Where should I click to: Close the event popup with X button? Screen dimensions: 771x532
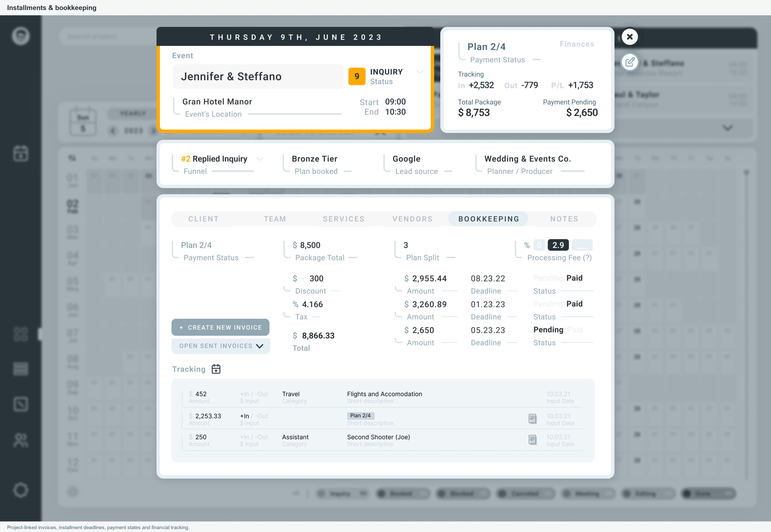click(x=629, y=37)
